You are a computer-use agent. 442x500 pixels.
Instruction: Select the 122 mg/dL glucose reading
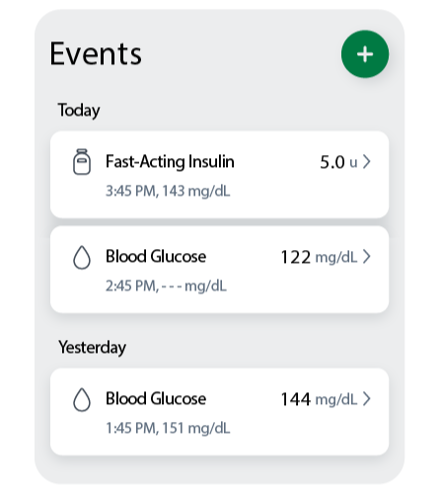(x=319, y=257)
